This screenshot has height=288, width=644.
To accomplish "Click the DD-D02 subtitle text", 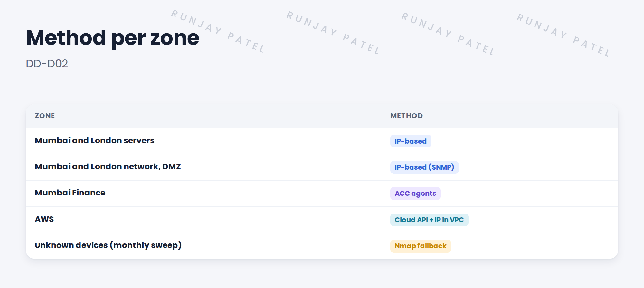I will [x=47, y=64].
